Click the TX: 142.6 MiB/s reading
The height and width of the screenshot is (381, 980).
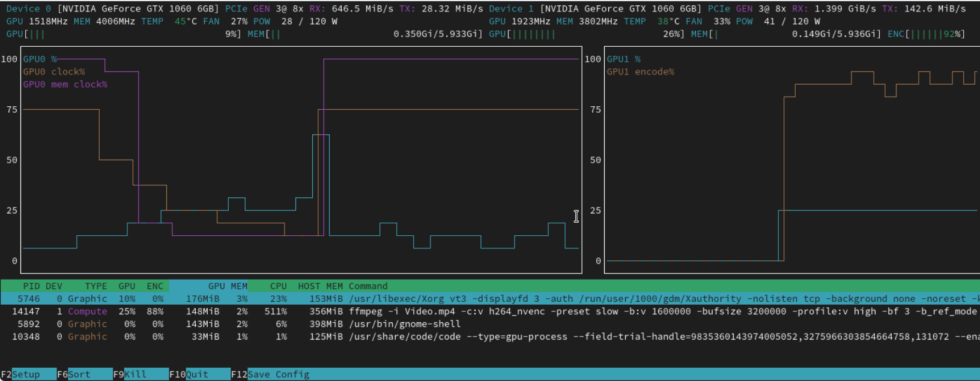click(924, 8)
